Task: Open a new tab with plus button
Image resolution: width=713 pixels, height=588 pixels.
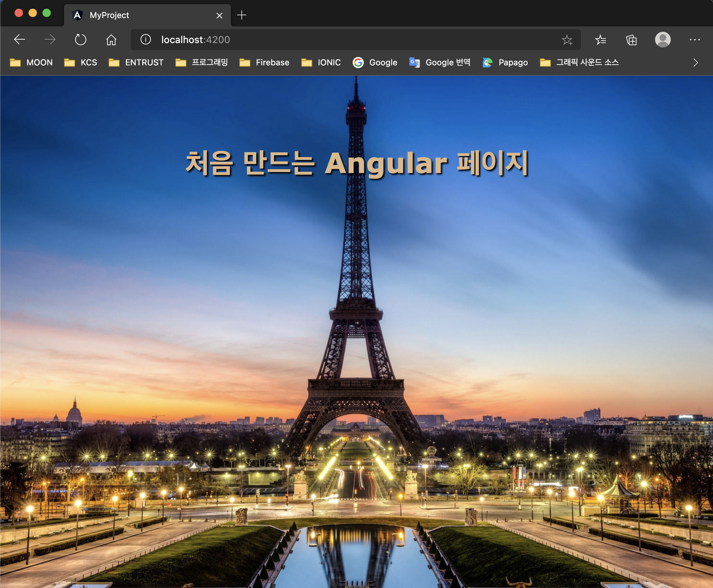Action: [241, 15]
